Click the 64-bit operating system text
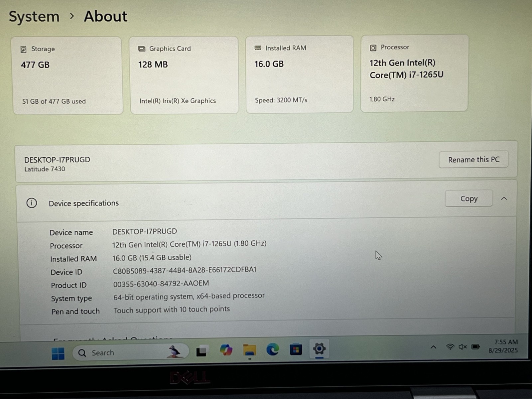 point(189,296)
